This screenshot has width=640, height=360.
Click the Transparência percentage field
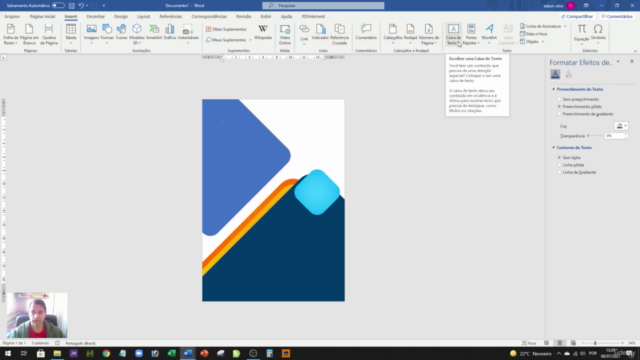(614, 136)
